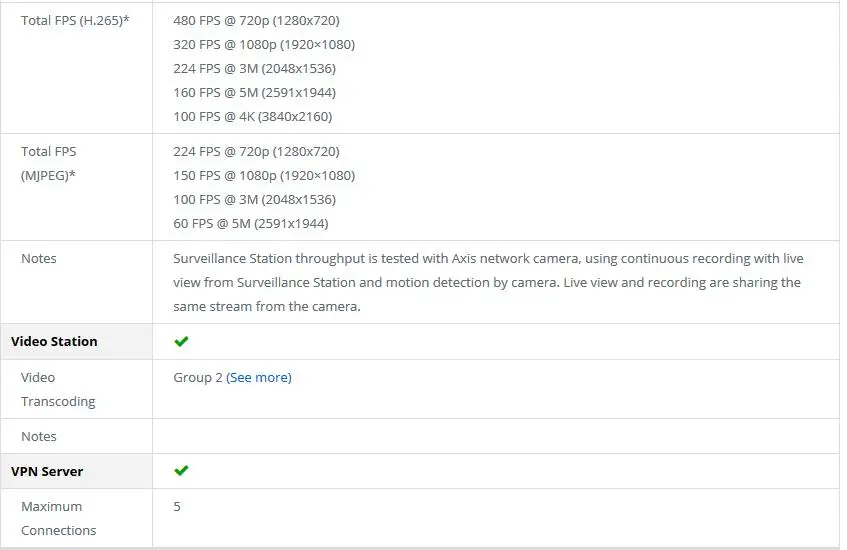This screenshot has height=550, width=847.
Task: Click the 60 FPS @ 5M MJPEG entry
Action: [x=251, y=223]
